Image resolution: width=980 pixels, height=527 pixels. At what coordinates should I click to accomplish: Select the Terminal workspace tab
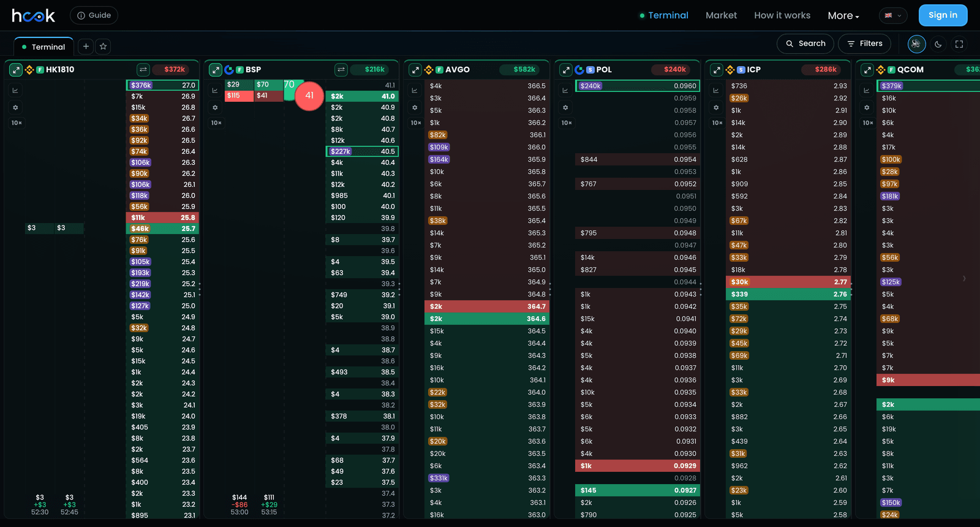point(43,47)
